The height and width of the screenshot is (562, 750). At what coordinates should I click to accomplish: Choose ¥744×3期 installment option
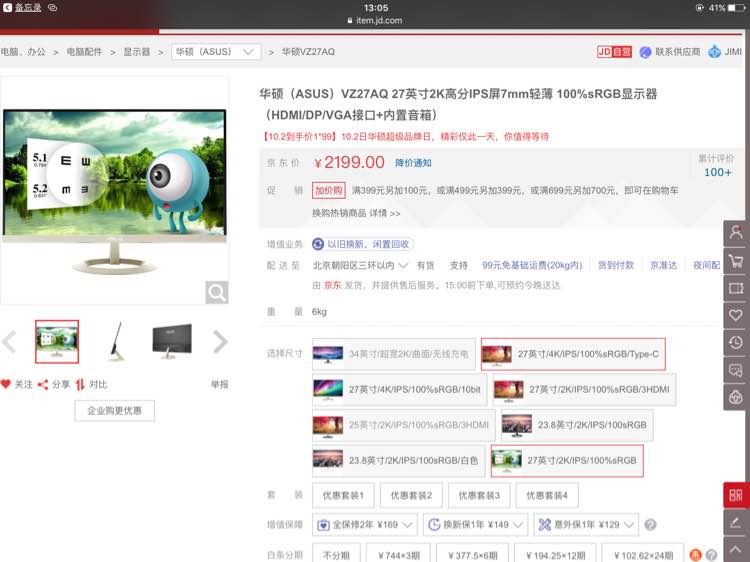pos(398,554)
